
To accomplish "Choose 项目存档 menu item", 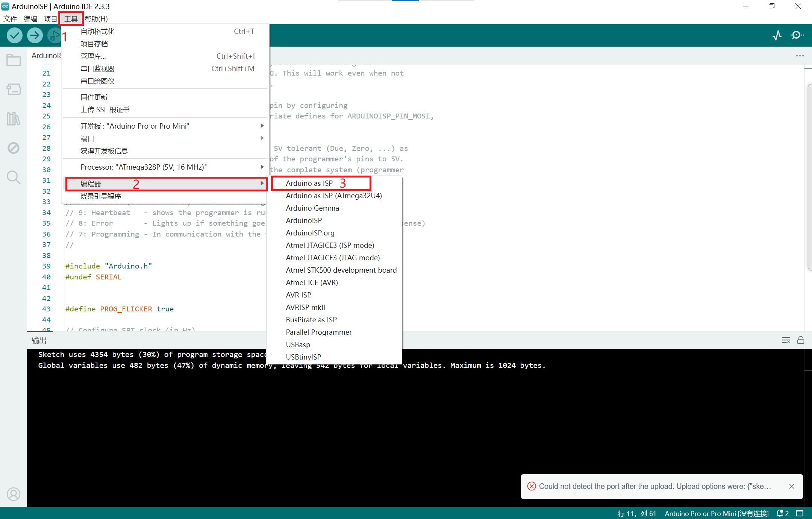I will [x=166, y=44].
